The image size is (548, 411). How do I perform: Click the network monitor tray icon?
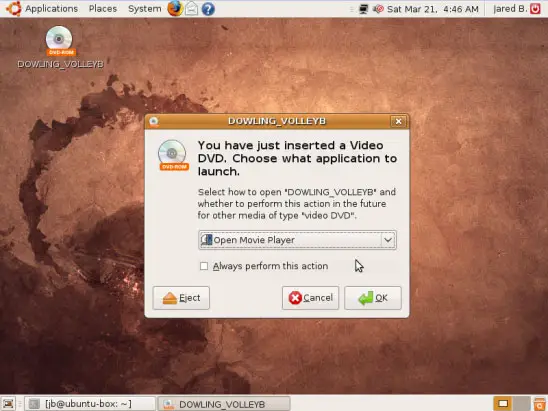tap(363, 9)
